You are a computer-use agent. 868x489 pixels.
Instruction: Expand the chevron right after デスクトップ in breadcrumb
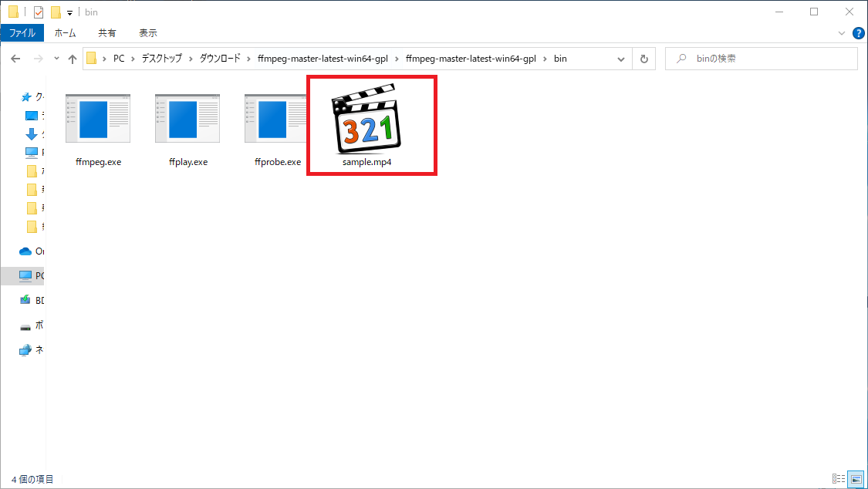(x=191, y=59)
